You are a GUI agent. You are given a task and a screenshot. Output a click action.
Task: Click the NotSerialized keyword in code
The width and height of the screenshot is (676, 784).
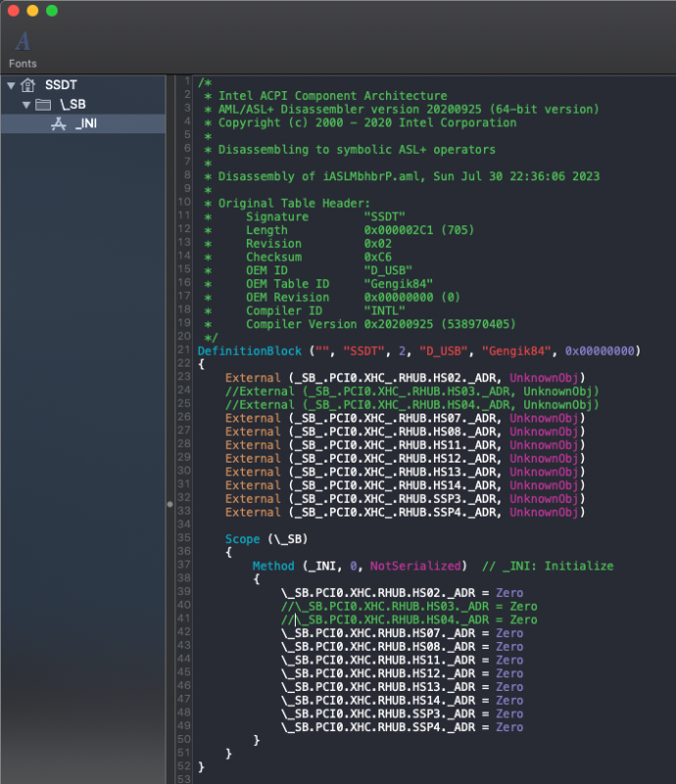[x=415, y=566]
